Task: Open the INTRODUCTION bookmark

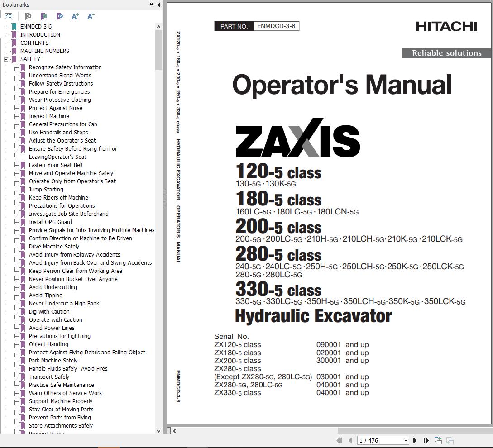Action: point(40,34)
